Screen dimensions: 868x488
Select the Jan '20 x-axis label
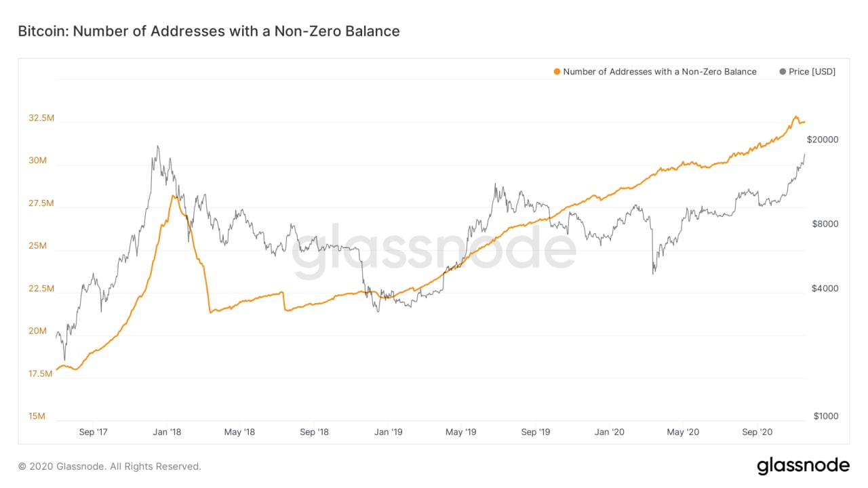[x=609, y=432]
